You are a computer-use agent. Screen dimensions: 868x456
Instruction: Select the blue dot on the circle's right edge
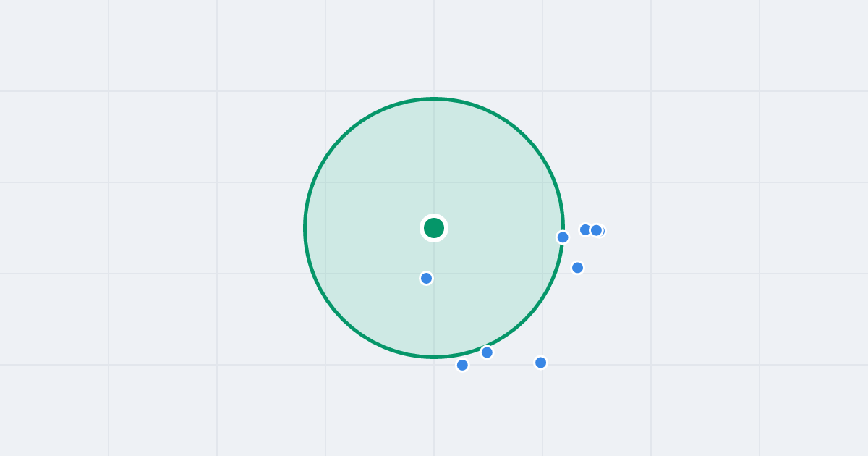[563, 237]
